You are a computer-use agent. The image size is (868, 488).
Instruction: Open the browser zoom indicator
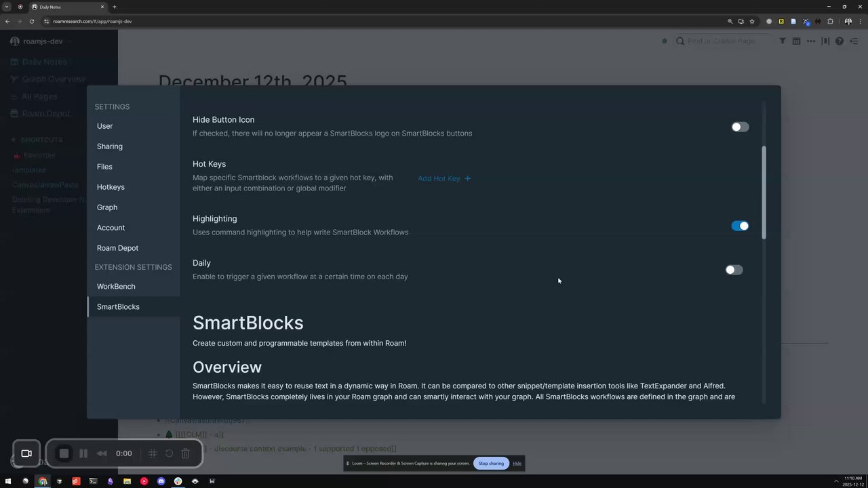[730, 21]
